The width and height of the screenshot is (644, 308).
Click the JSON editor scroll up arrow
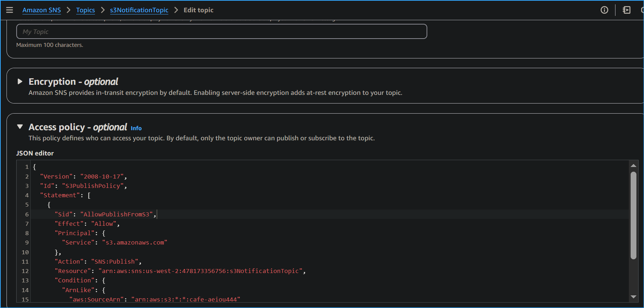pos(633,166)
